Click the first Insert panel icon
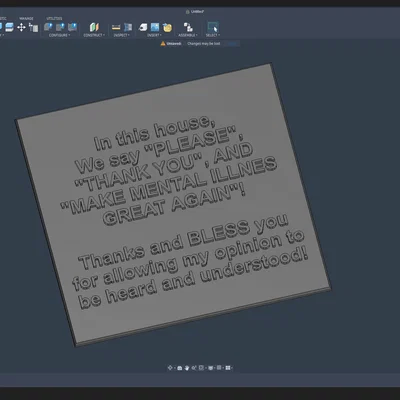Screen dimensions: 400x400 pyautogui.click(x=143, y=27)
